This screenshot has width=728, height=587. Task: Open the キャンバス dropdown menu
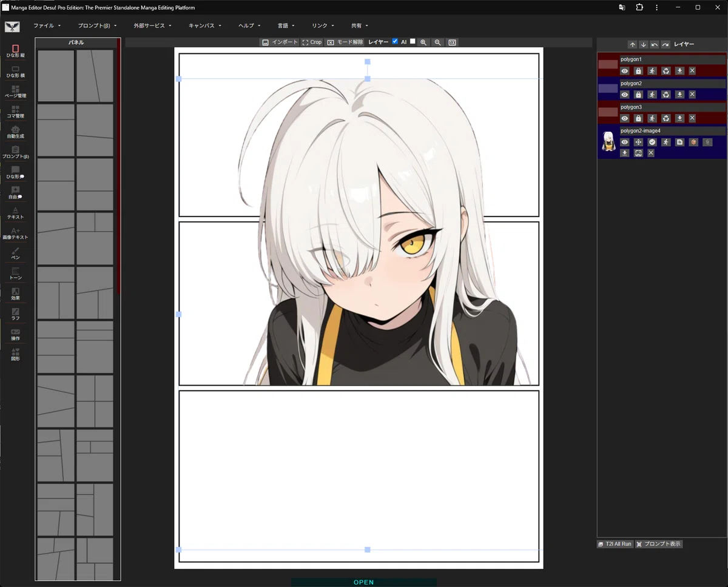tap(205, 26)
